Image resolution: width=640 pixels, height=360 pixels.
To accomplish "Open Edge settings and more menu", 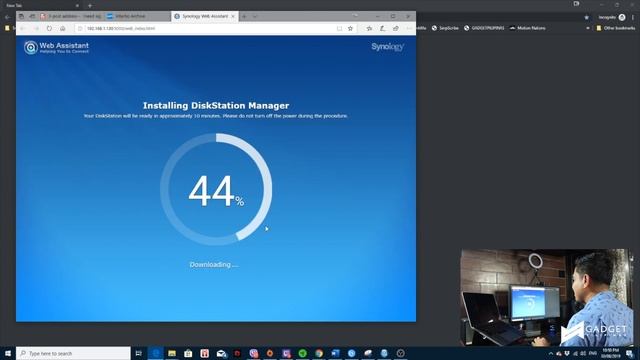I will tap(409, 29).
